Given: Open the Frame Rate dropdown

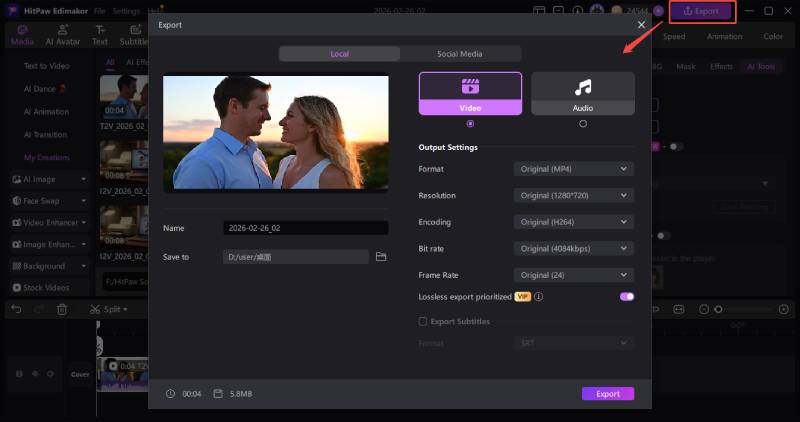Looking at the screenshot, I should point(573,275).
